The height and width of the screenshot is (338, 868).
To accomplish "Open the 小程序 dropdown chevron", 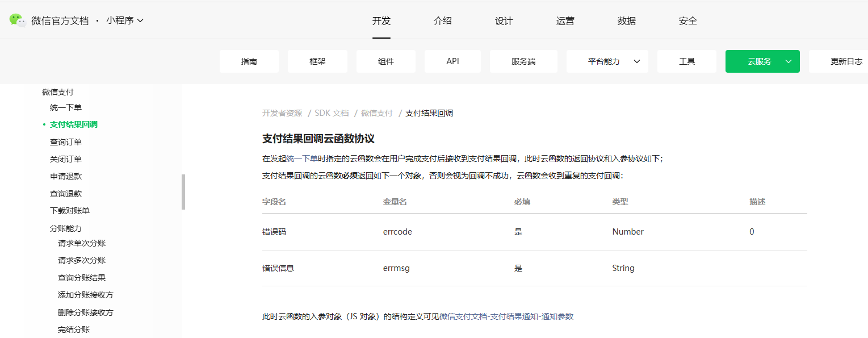I will coord(140,20).
